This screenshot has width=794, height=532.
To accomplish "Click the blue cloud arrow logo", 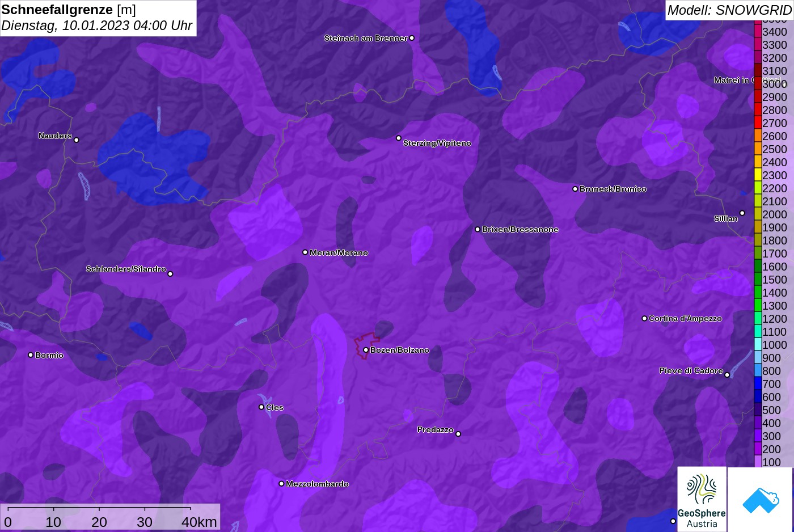I will point(761,499).
